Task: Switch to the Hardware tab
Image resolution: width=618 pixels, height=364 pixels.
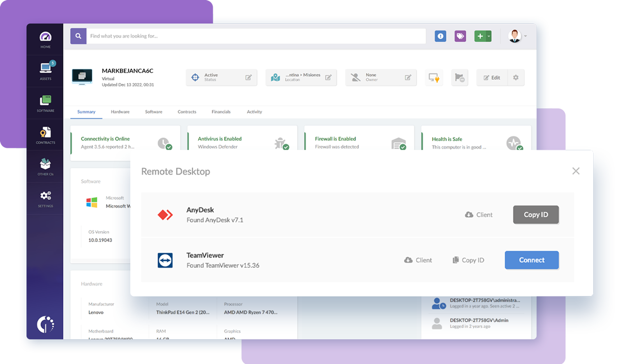Action: tap(120, 112)
